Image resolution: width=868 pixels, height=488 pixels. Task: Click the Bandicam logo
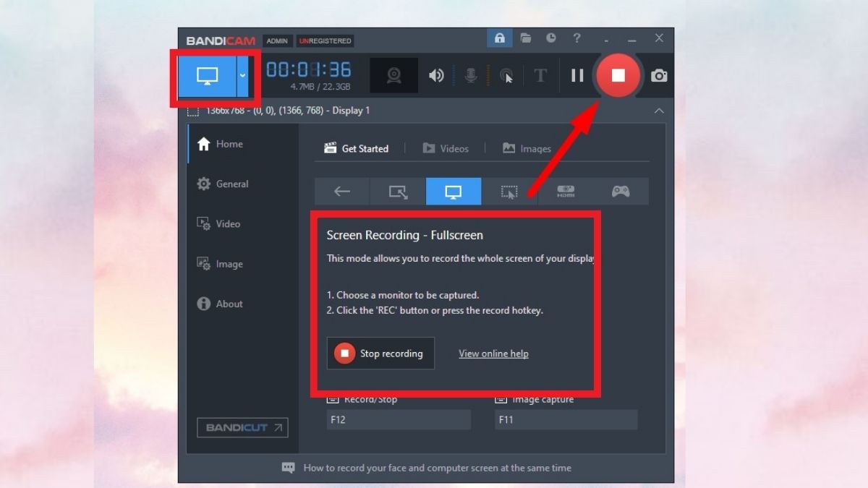point(221,40)
